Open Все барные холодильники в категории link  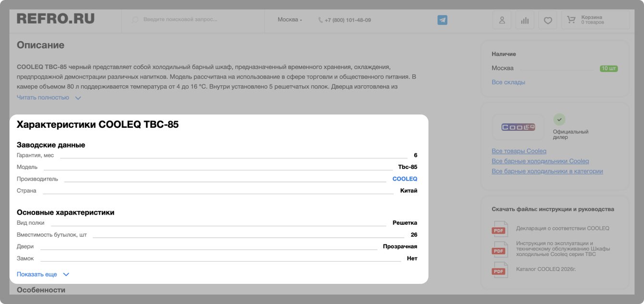point(547,171)
